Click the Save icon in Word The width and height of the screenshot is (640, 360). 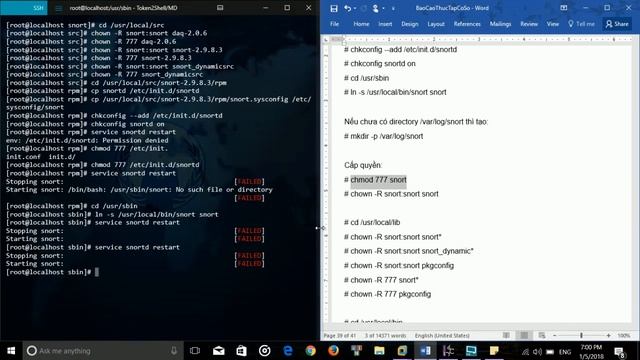click(x=334, y=8)
